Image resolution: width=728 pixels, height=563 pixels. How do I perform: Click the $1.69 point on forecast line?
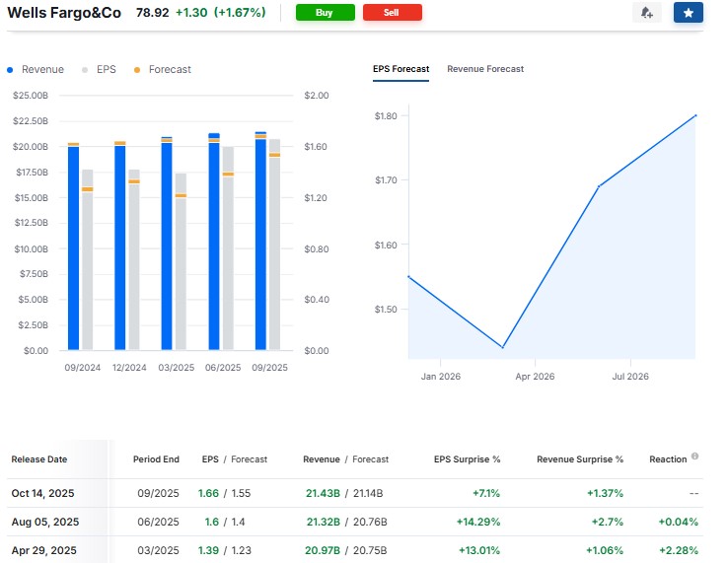[599, 186]
